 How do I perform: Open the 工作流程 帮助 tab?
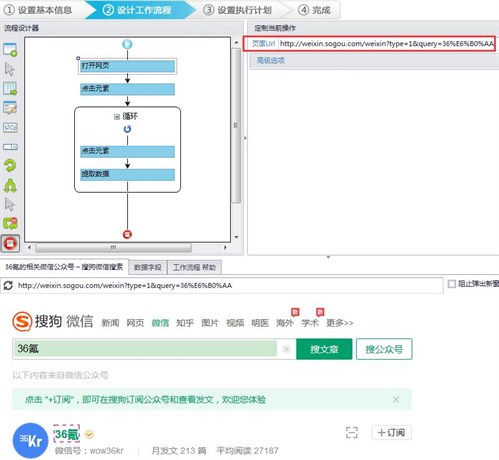click(194, 267)
